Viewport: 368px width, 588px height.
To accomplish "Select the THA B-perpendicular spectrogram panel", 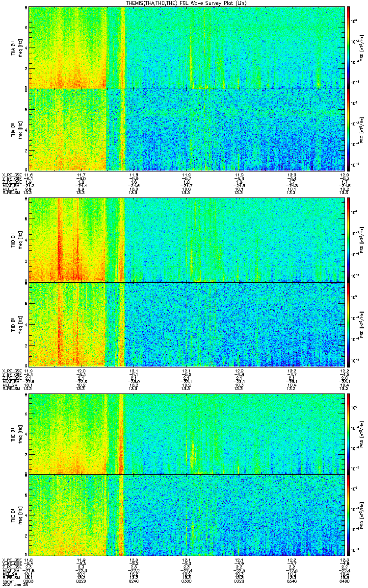I will (x=186, y=48).
